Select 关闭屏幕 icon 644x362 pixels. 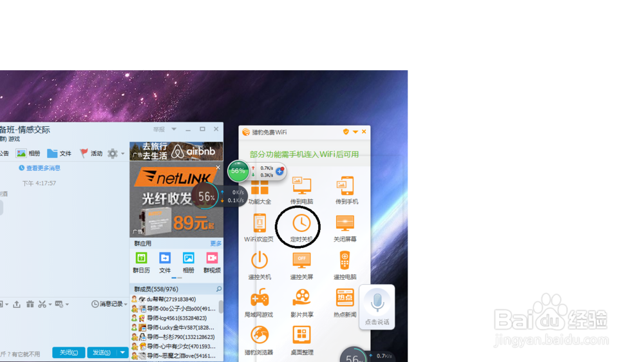pyautogui.click(x=345, y=227)
